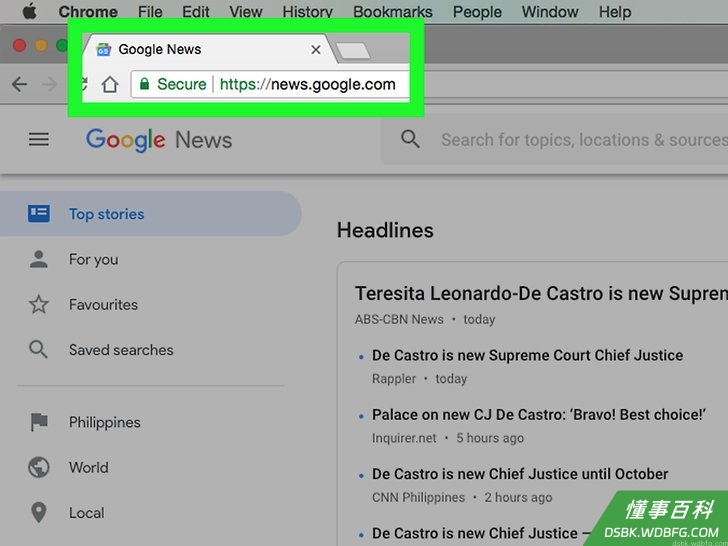Click the Google News tab favicon
The height and width of the screenshot is (546, 728).
(x=103, y=49)
